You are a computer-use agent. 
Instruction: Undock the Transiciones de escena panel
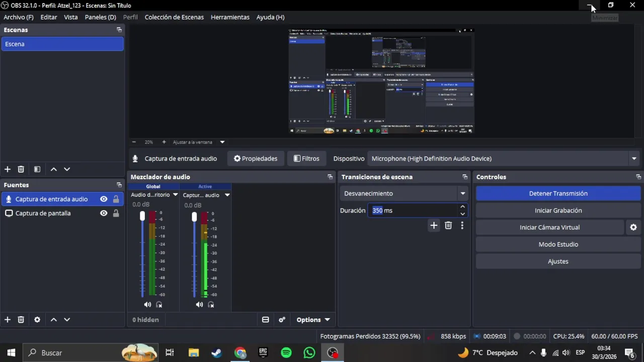pyautogui.click(x=465, y=177)
